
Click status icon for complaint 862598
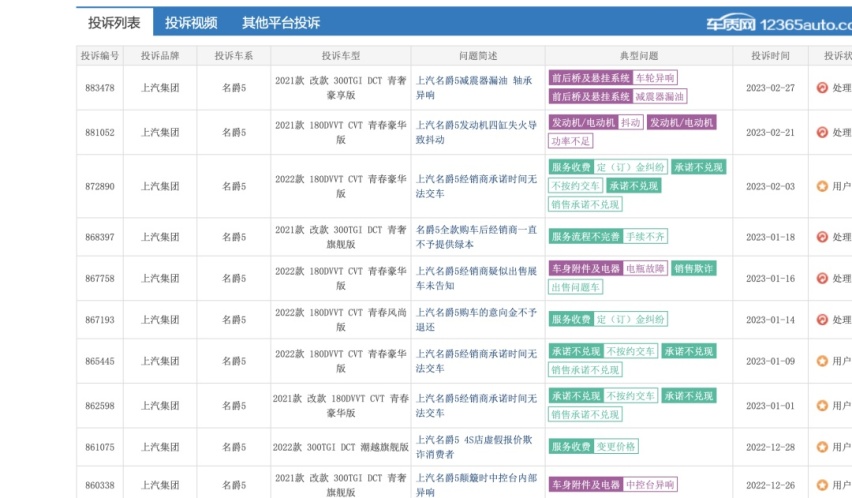822,406
